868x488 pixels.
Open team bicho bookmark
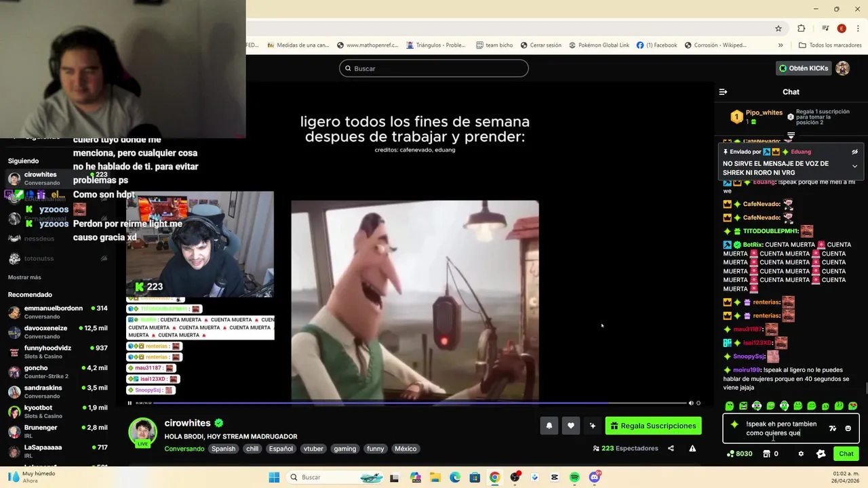tap(494, 45)
